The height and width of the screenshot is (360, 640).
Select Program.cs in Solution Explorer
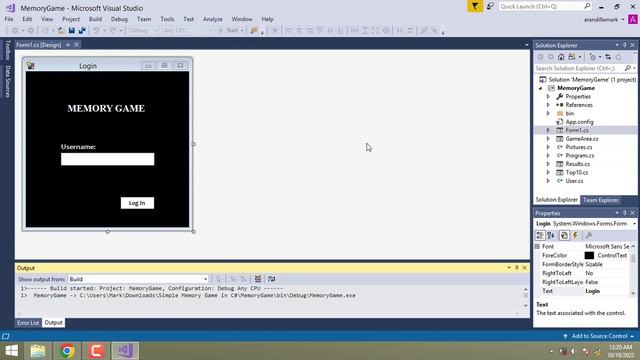[580, 156]
